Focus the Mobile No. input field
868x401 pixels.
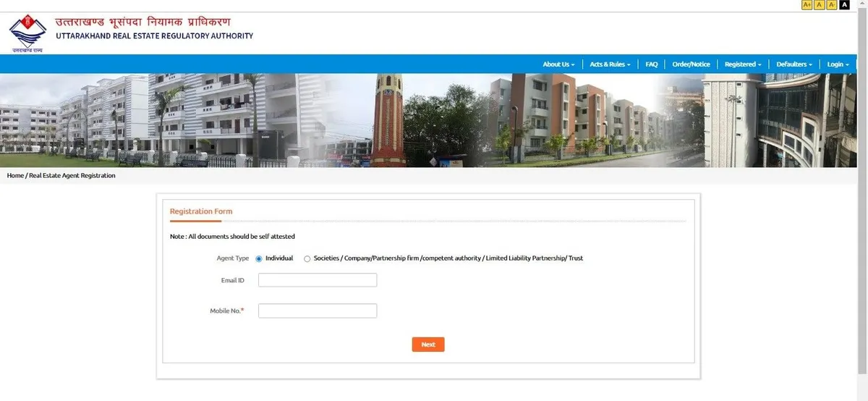click(318, 311)
